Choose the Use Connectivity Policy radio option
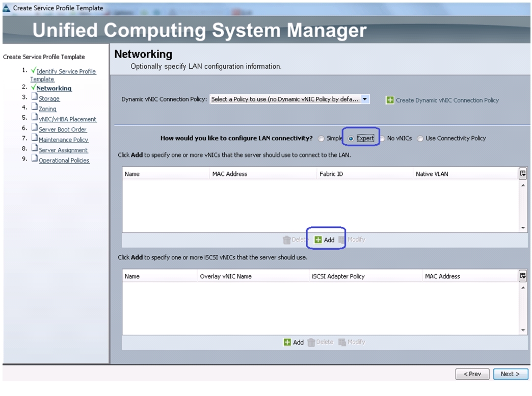The height and width of the screenshot is (396, 532). [420, 139]
